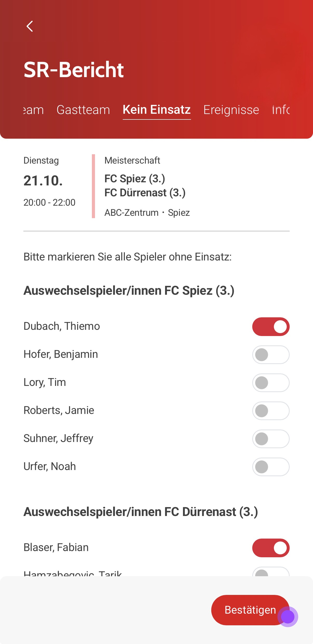Image resolution: width=313 pixels, height=644 pixels.
Task: Open the partially visible Info tab
Action: [x=281, y=110]
